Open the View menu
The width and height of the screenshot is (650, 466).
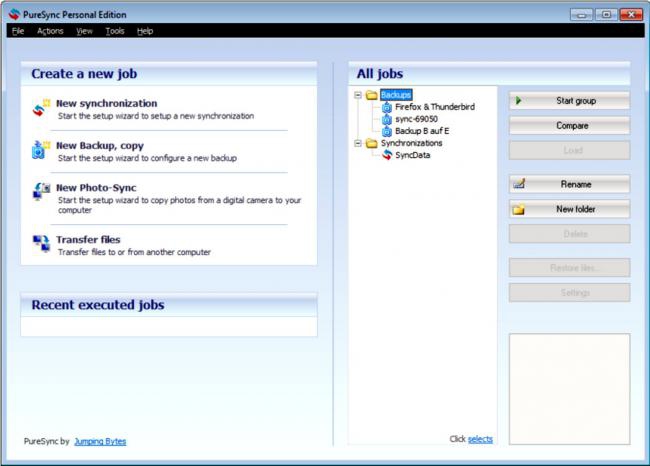coord(84,31)
